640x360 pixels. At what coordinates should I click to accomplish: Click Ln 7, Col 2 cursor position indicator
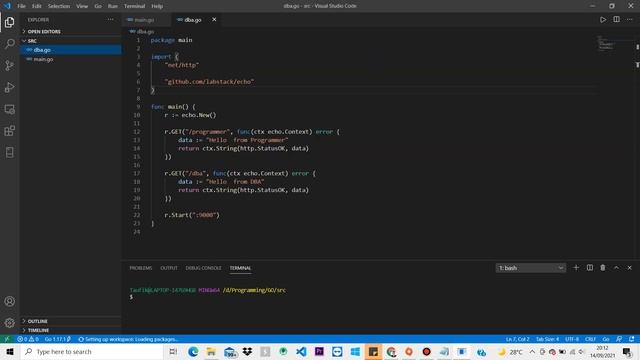(518, 339)
